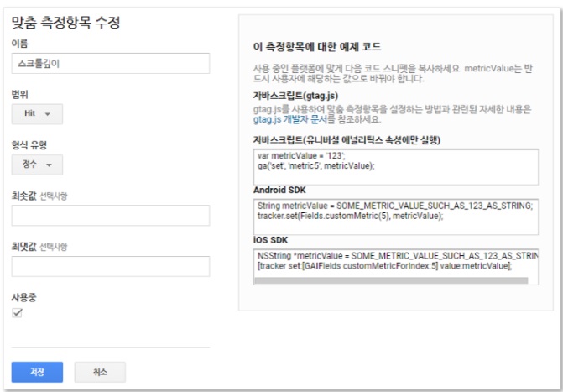Click the 취소 button

pyautogui.click(x=100, y=372)
